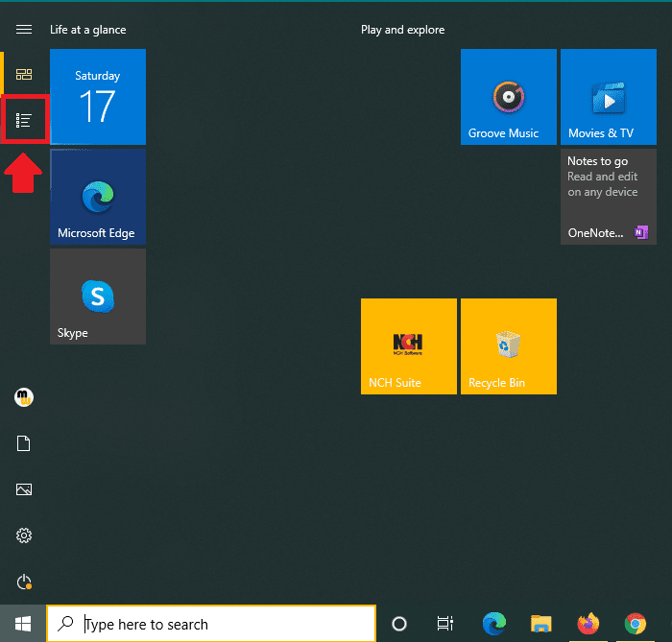Launch Google Chrome from the taskbar
The height and width of the screenshot is (642, 672).
click(636, 624)
